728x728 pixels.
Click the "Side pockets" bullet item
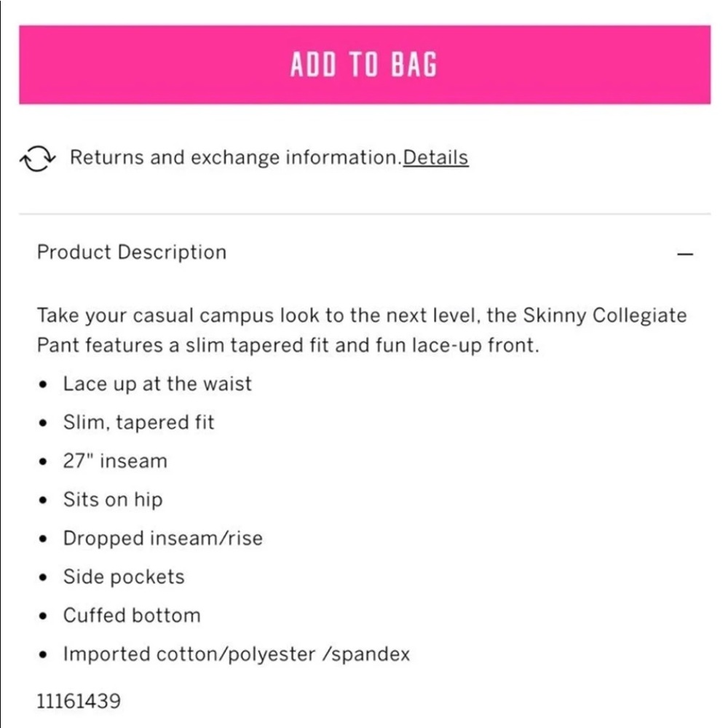pos(124,577)
